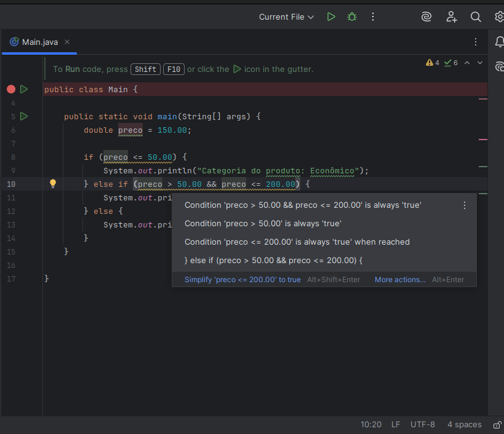The height and width of the screenshot is (434, 504).
Task: Go to previous highlighted problem arrow
Action: pos(467,63)
